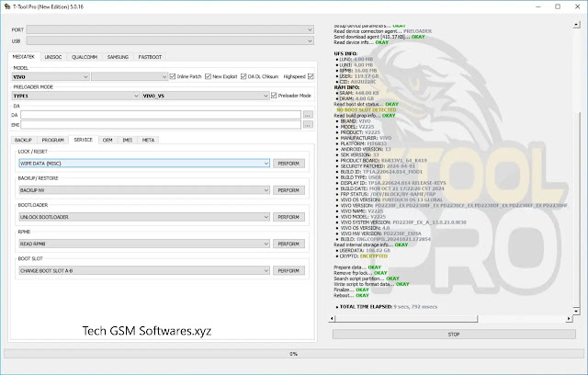This screenshot has height=375, width=588.
Task: Click the 0% progress bar
Action: [x=294, y=354]
